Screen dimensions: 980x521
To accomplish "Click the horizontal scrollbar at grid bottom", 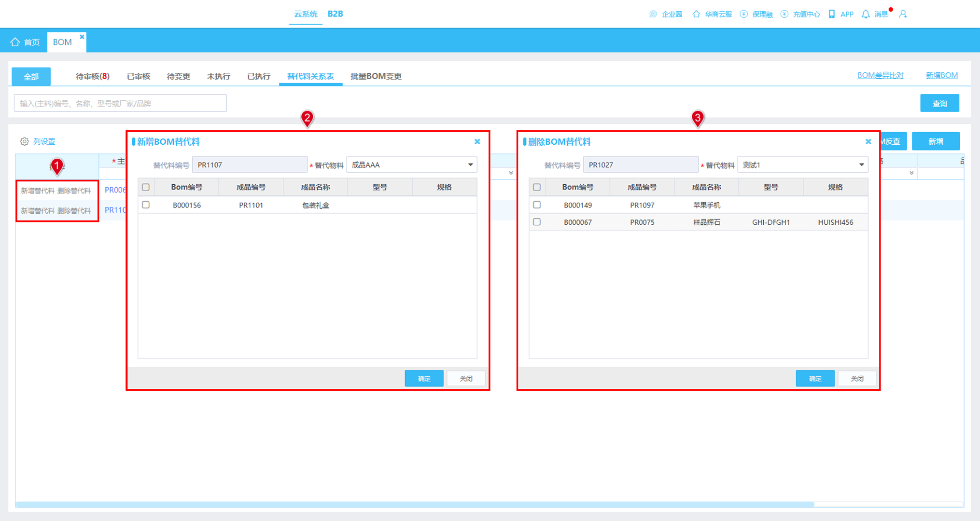I will (415, 504).
